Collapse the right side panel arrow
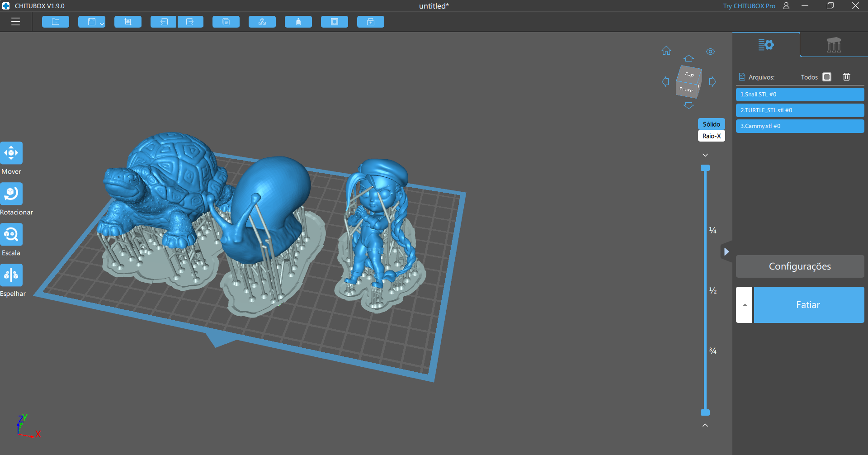 [x=726, y=252]
